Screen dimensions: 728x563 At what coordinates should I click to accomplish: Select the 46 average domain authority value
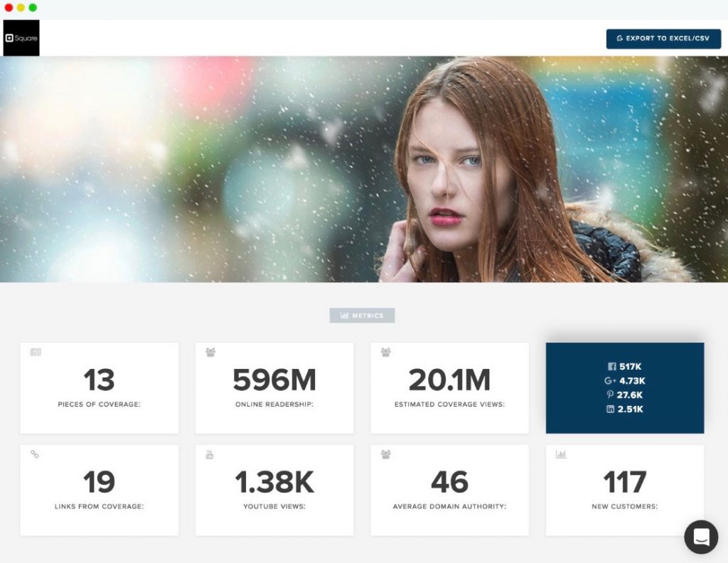[449, 482]
